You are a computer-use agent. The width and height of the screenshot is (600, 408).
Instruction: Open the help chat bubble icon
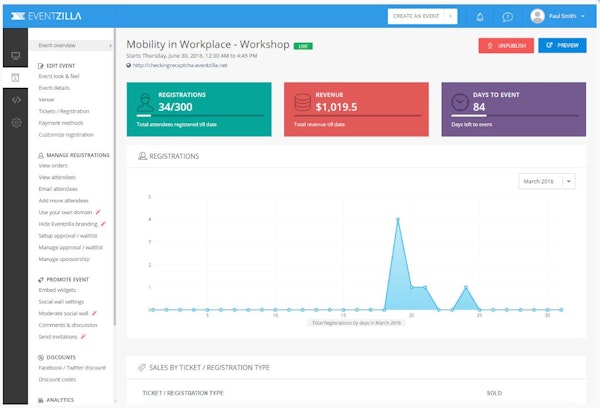click(508, 17)
